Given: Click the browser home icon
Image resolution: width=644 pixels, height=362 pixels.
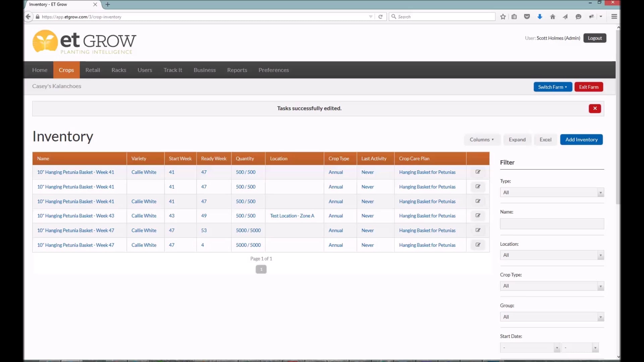Looking at the screenshot, I should tap(552, 16).
